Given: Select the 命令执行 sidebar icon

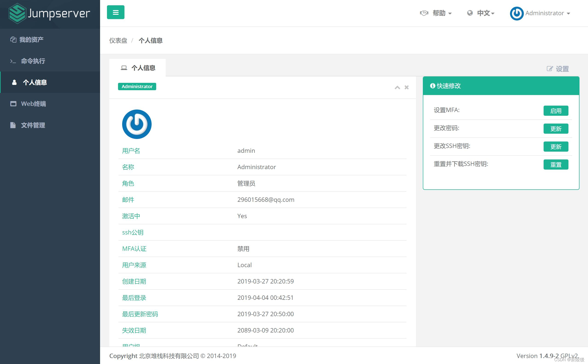Looking at the screenshot, I should [13, 61].
